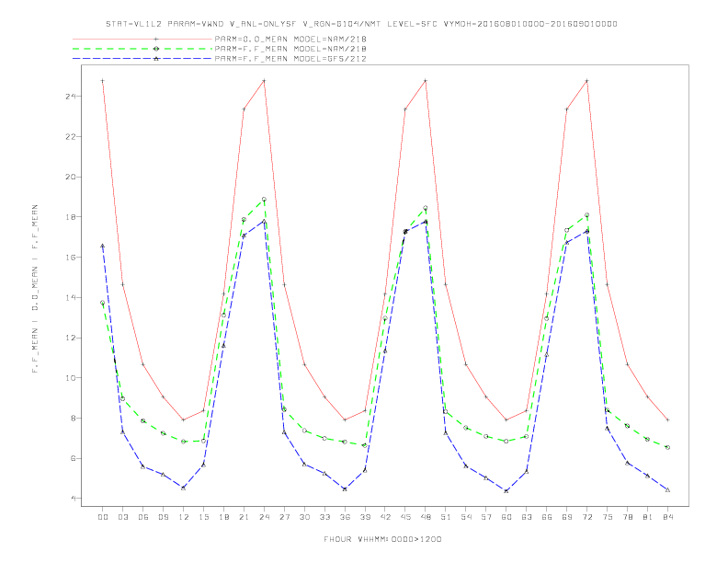This screenshot has width=728, height=563.
Task: Click x-axis tick label 45
Action: coord(405,517)
